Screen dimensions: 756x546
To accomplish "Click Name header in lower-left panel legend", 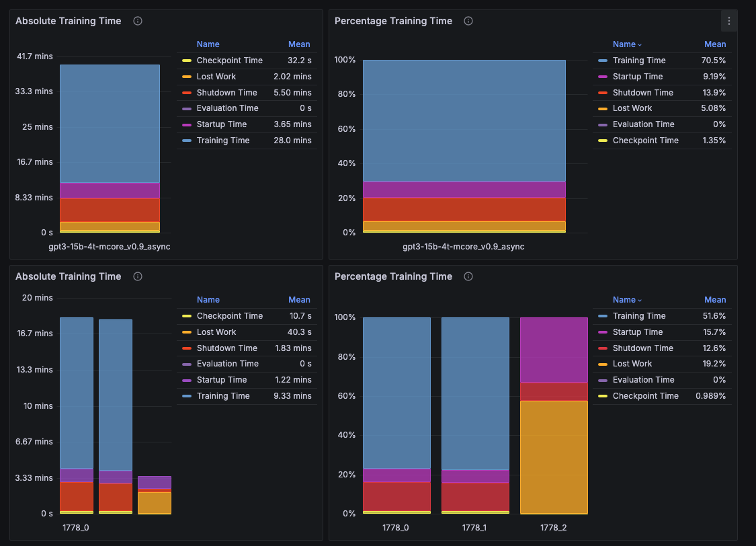I will click(x=208, y=300).
